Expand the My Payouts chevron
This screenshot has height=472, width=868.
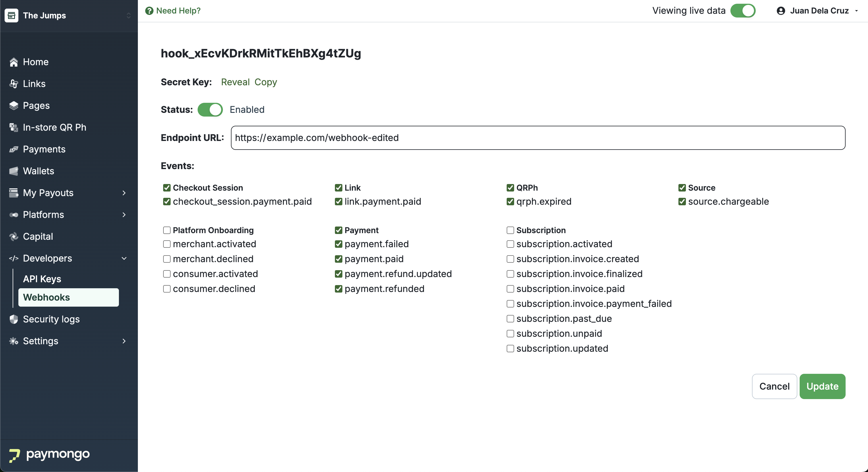pyautogui.click(x=124, y=193)
